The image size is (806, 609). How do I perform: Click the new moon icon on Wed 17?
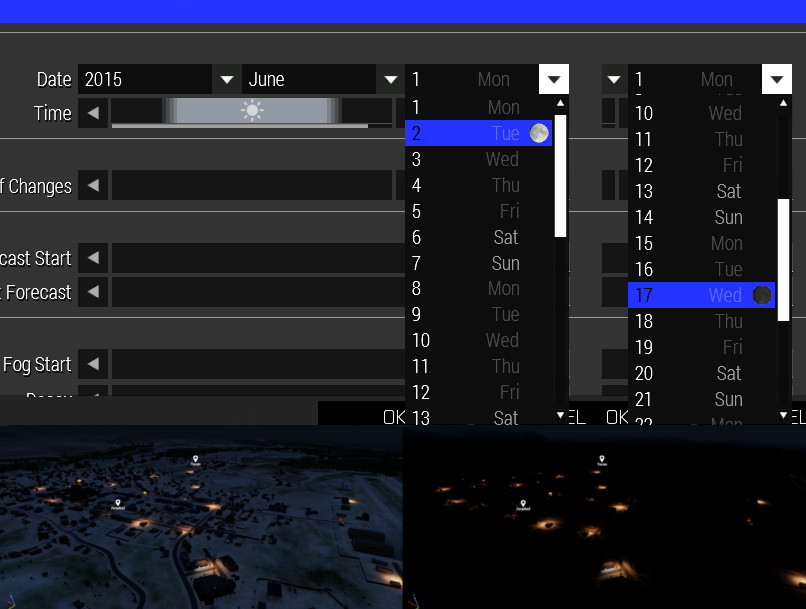tap(762, 295)
